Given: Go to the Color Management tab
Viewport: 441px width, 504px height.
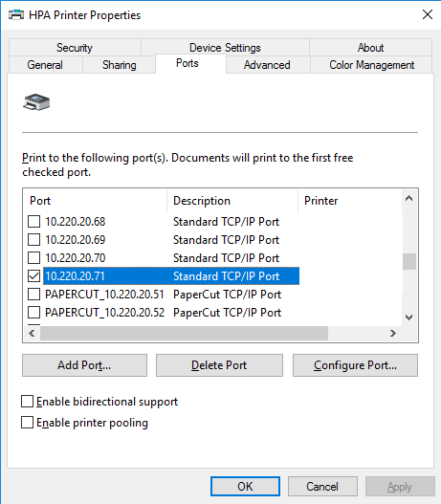Looking at the screenshot, I should click(371, 65).
